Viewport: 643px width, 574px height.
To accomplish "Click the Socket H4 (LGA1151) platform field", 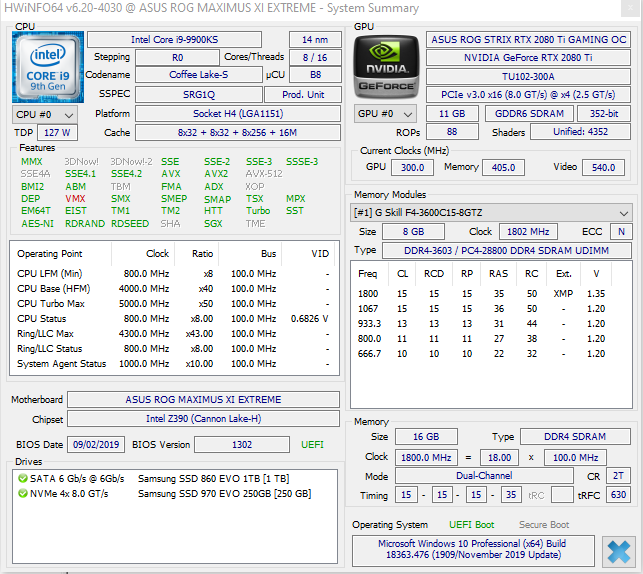I will point(238,114).
